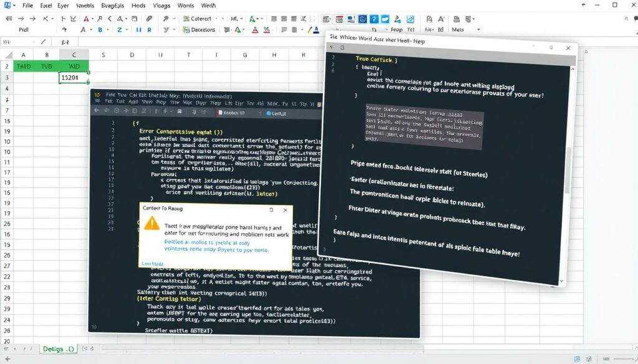Image resolution: width=638 pixels, height=364 pixels.
Task: Open the dropdown arrow next to the app icon
Action: 14,6
